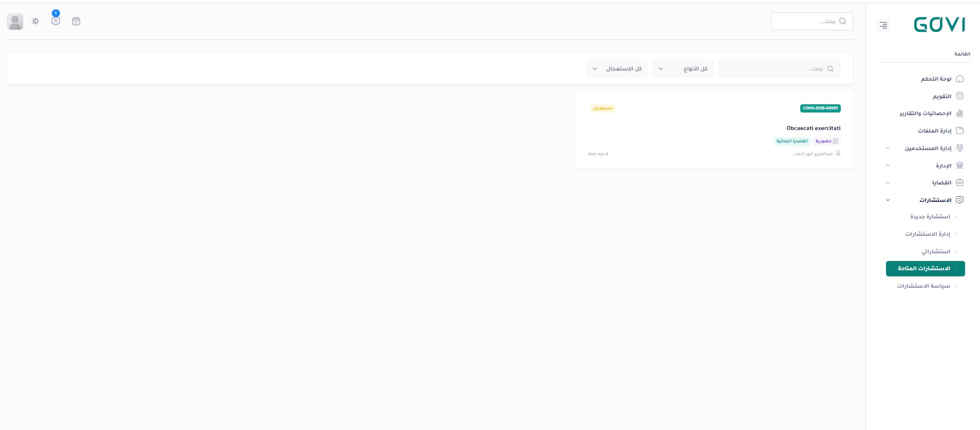This screenshot has height=430, width=980.
Task: Collapse the الاستشارات sidebar section
Action: [x=935, y=200]
